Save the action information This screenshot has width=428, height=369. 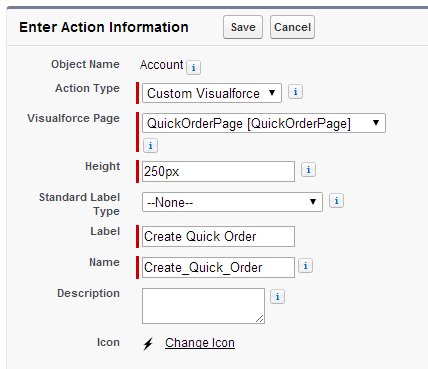coord(243,27)
